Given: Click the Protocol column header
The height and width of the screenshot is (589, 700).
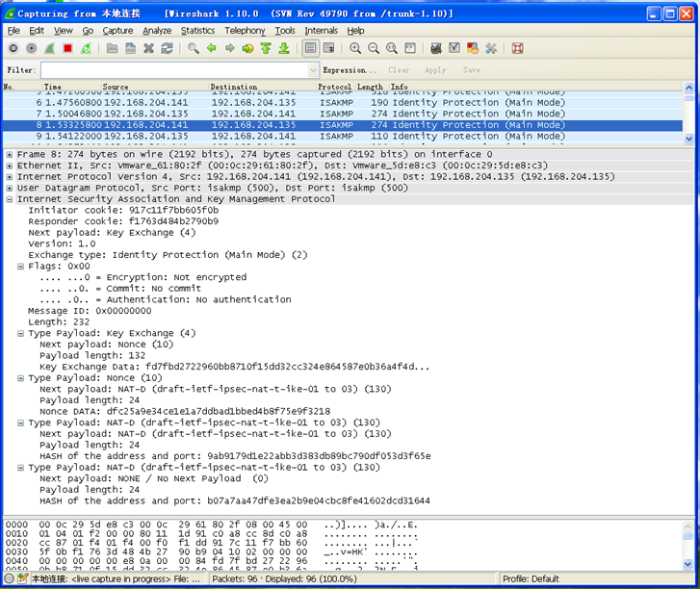Looking at the screenshot, I should pos(334,87).
